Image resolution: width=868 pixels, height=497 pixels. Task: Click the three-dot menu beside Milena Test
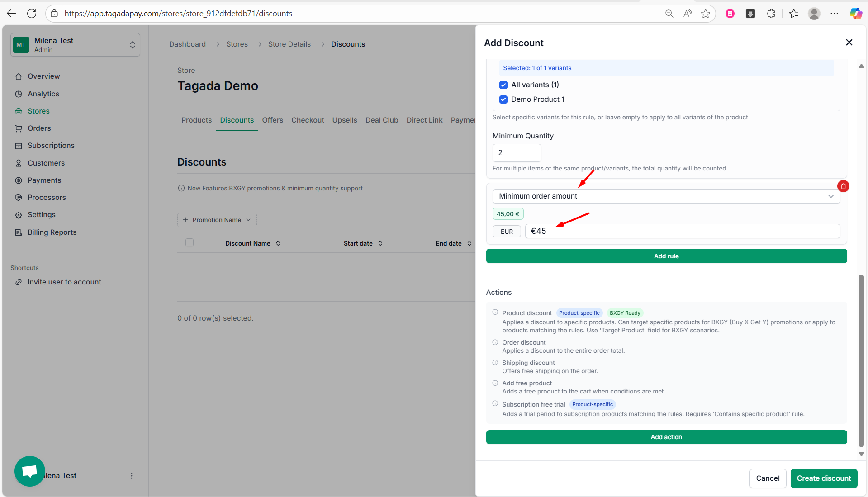pyautogui.click(x=132, y=476)
